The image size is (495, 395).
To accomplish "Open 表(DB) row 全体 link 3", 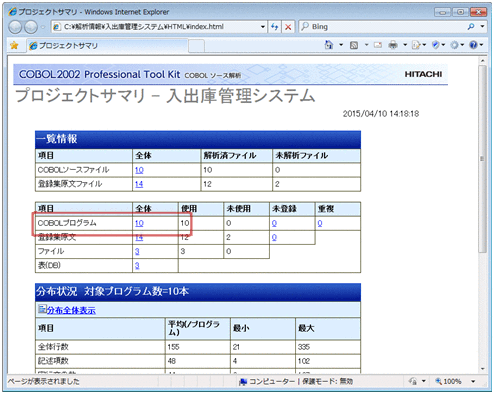I will pyautogui.click(x=137, y=266).
